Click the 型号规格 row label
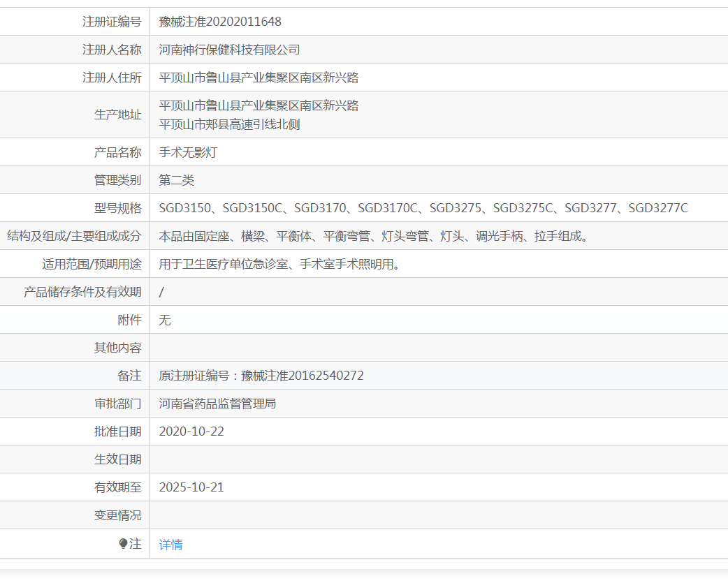The height and width of the screenshot is (583, 728). (x=118, y=208)
